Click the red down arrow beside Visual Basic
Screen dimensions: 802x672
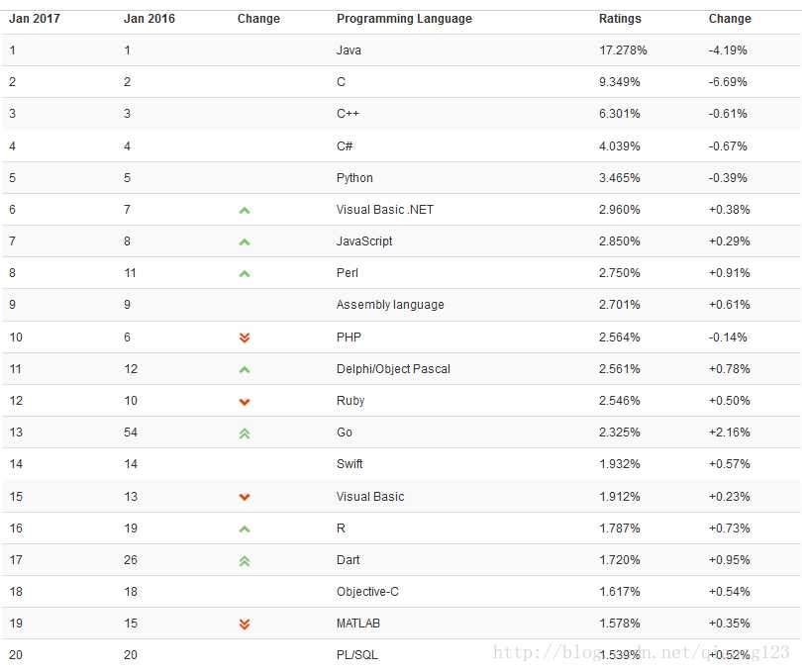coord(245,497)
